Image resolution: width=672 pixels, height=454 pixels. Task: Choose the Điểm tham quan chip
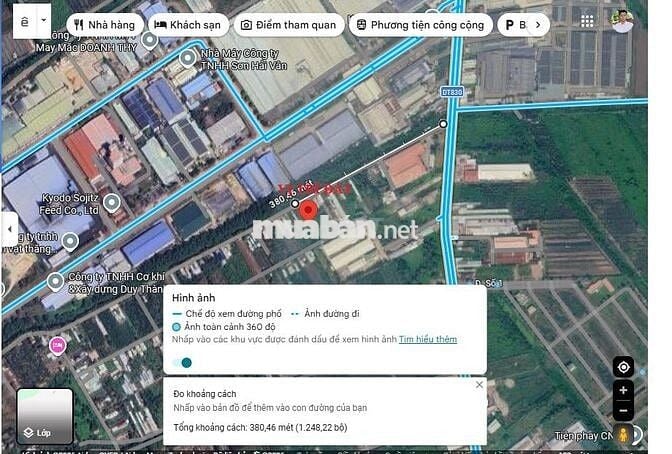(x=289, y=25)
